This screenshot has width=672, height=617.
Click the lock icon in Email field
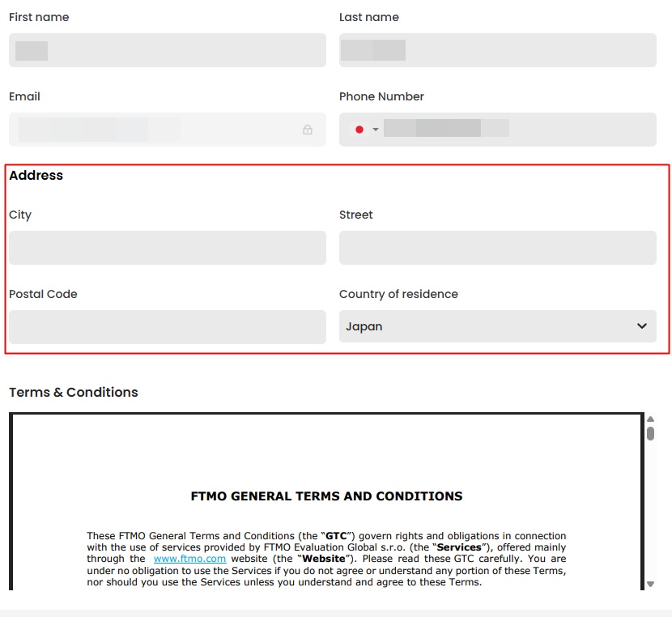point(308,130)
